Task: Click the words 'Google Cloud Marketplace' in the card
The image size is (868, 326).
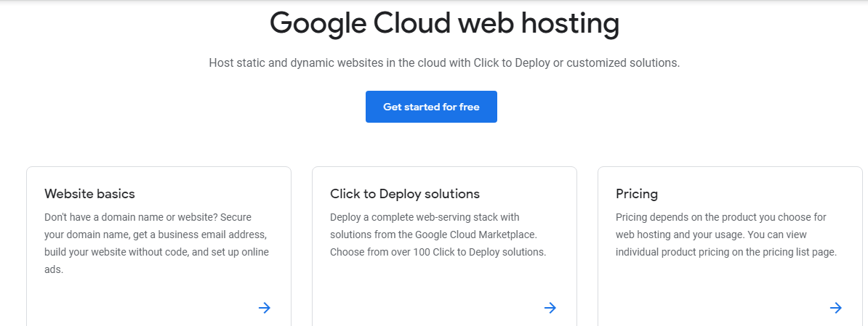Action: point(475,235)
